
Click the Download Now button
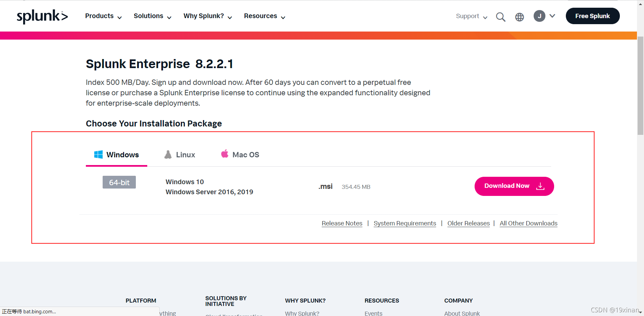tap(514, 186)
